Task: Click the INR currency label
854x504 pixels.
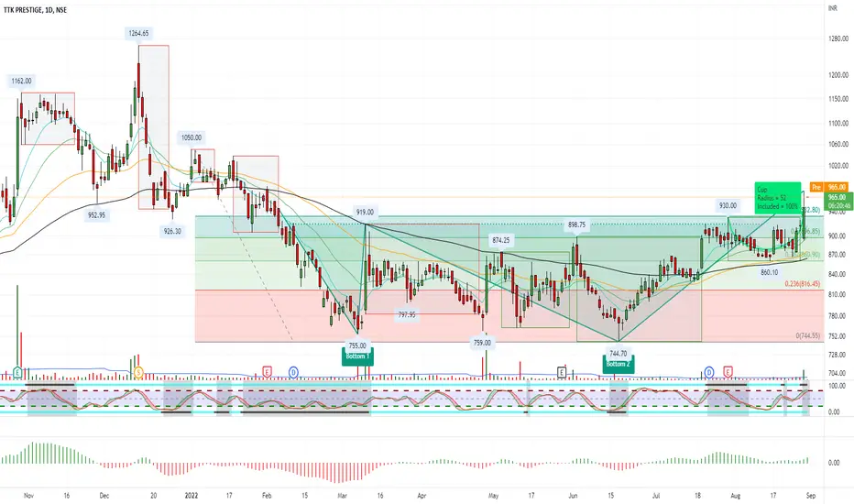Action: click(x=833, y=8)
